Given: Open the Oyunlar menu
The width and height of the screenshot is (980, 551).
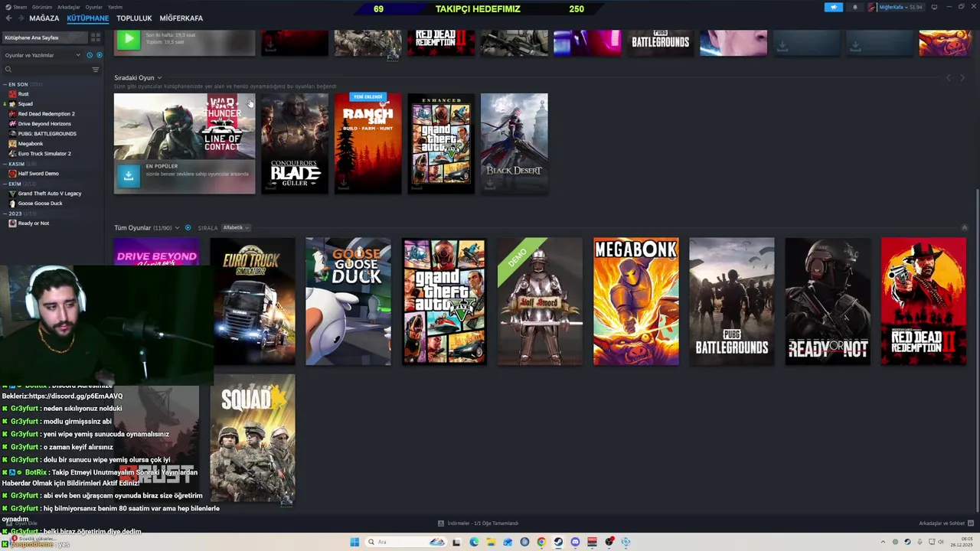Looking at the screenshot, I should [x=93, y=7].
